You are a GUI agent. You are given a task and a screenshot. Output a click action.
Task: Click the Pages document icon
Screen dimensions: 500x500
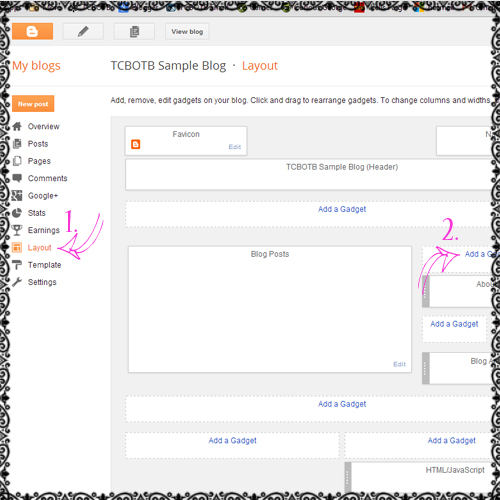tap(17, 161)
